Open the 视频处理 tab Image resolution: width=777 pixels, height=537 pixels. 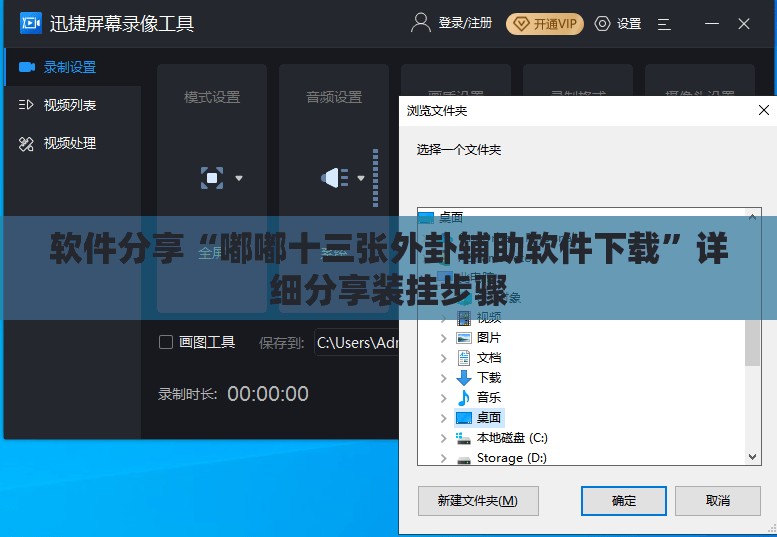click(x=72, y=144)
